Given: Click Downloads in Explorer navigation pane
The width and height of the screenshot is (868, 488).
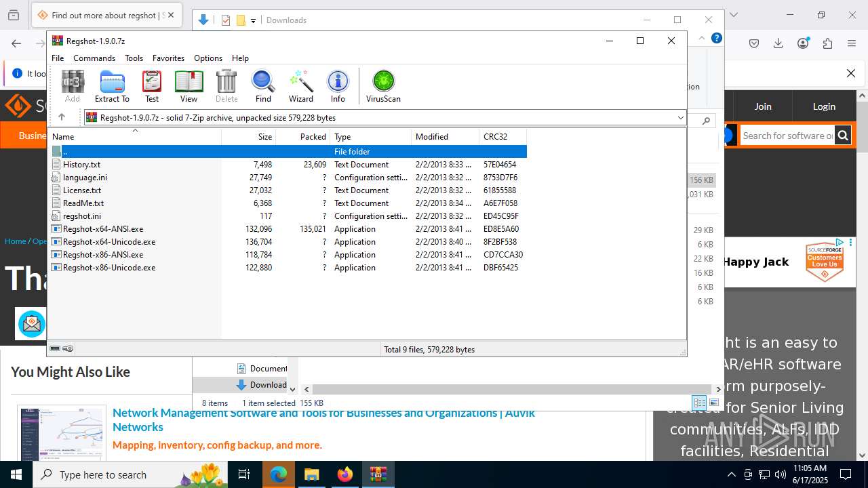Looking at the screenshot, I should pos(261,384).
